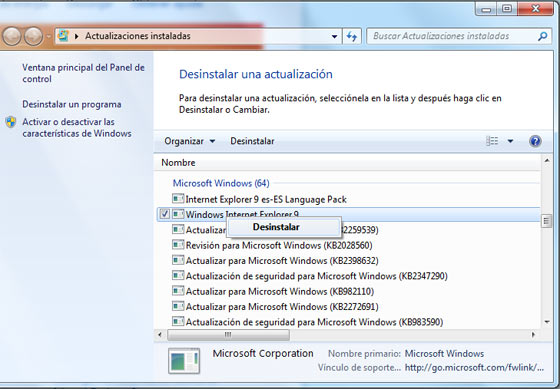Click the shield icon beside Activar o desactivar
The height and width of the screenshot is (389, 560).
[11, 122]
